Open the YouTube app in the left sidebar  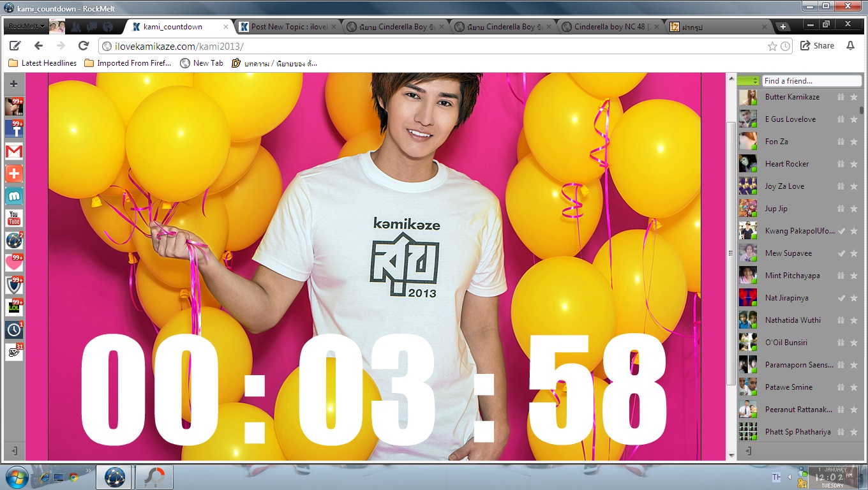14,218
